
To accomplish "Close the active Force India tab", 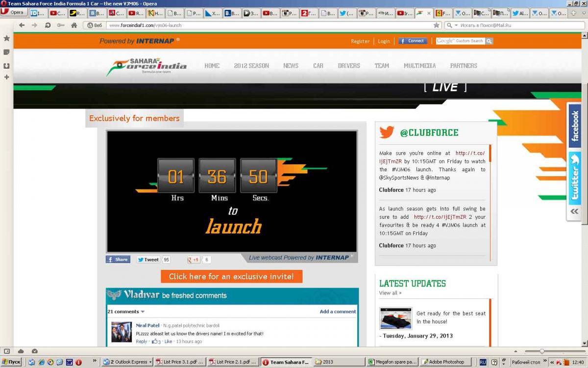I will click(x=429, y=13).
